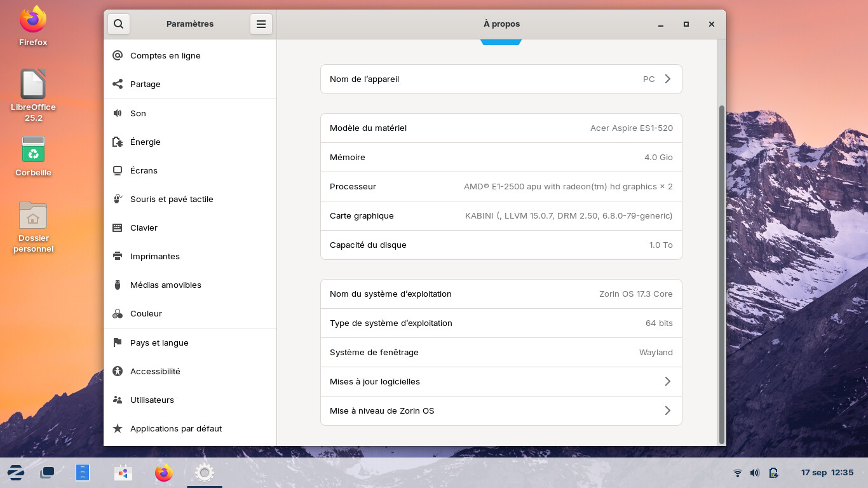Image resolution: width=868 pixels, height=488 pixels.
Task: Click the volume icon in system tray
Action: [755, 473]
